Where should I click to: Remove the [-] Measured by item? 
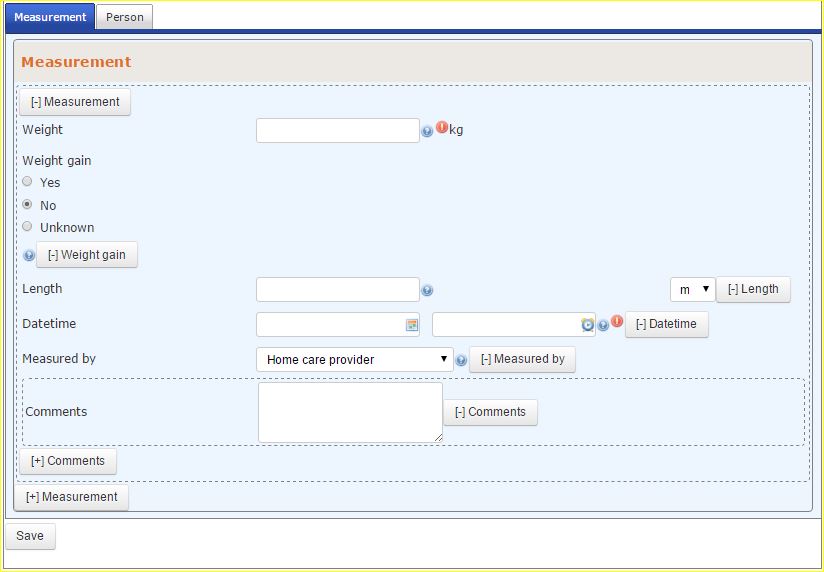coord(522,359)
